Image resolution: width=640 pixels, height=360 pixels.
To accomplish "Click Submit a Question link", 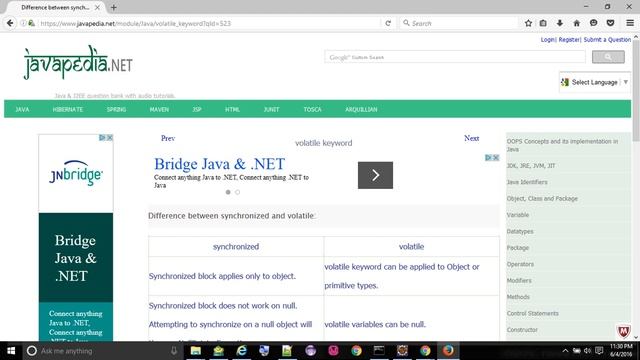I will point(607,40).
